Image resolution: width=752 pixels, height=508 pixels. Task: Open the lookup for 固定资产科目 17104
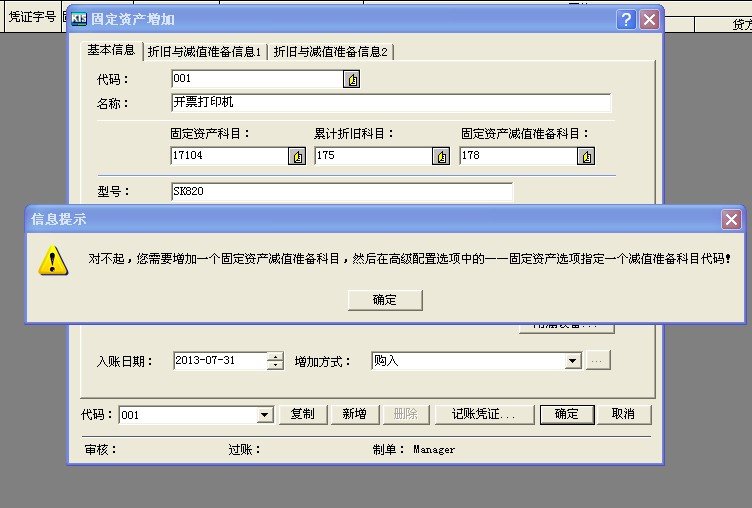pos(297,156)
